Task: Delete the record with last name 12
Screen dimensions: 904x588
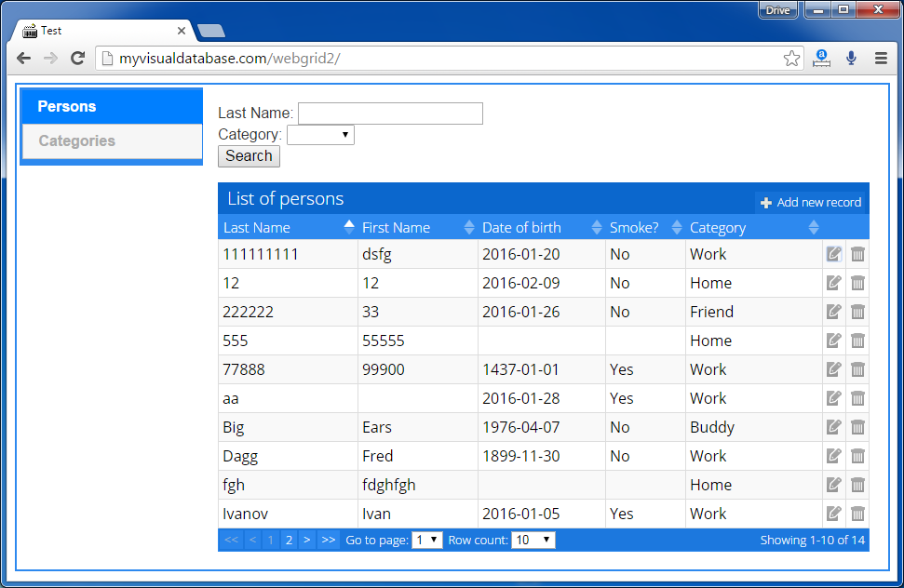Action: [857, 283]
